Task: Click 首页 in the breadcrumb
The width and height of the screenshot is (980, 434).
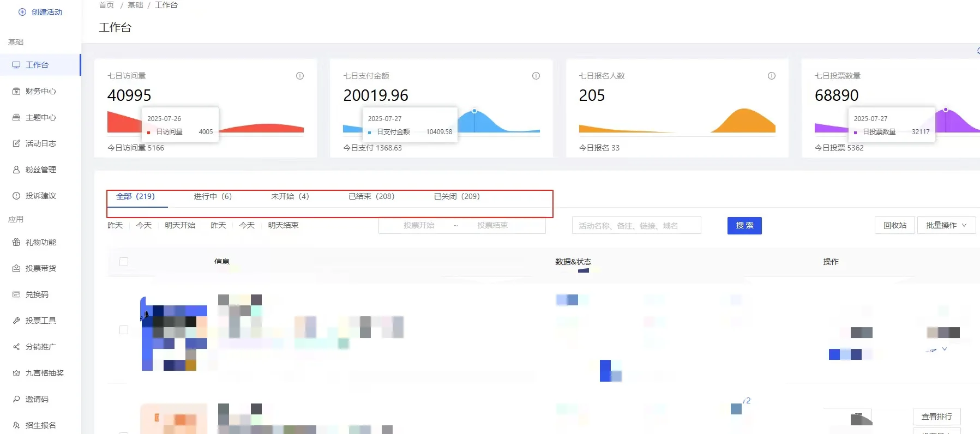Action: click(x=106, y=5)
